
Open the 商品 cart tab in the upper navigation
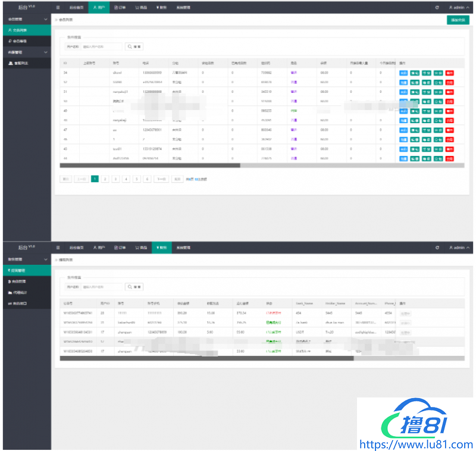(140, 8)
